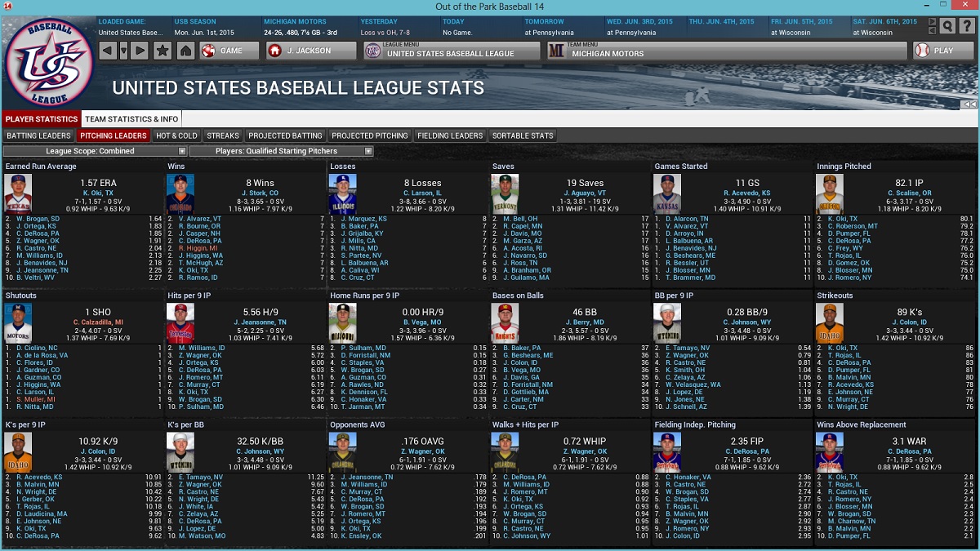Click J. Marquez, KS in Losses list
The width and height of the screenshot is (980, 551).
click(x=363, y=219)
